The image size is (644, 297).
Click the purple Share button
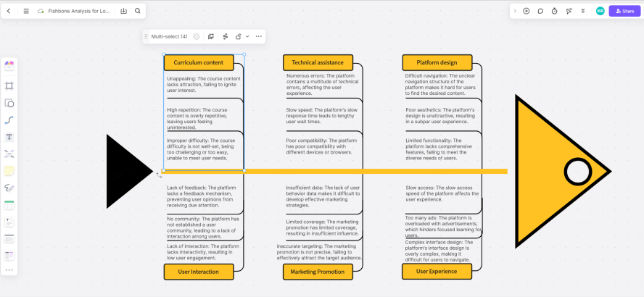pos(624,11)
